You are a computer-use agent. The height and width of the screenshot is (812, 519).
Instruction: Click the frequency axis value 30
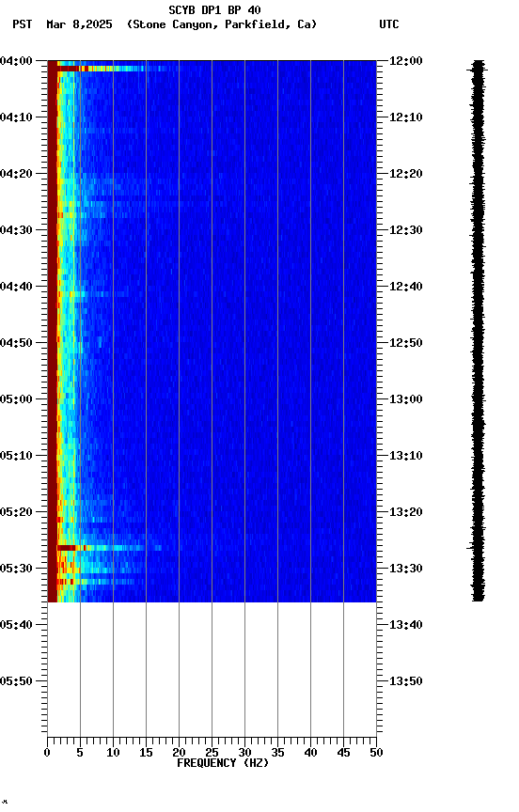point(244,753)
